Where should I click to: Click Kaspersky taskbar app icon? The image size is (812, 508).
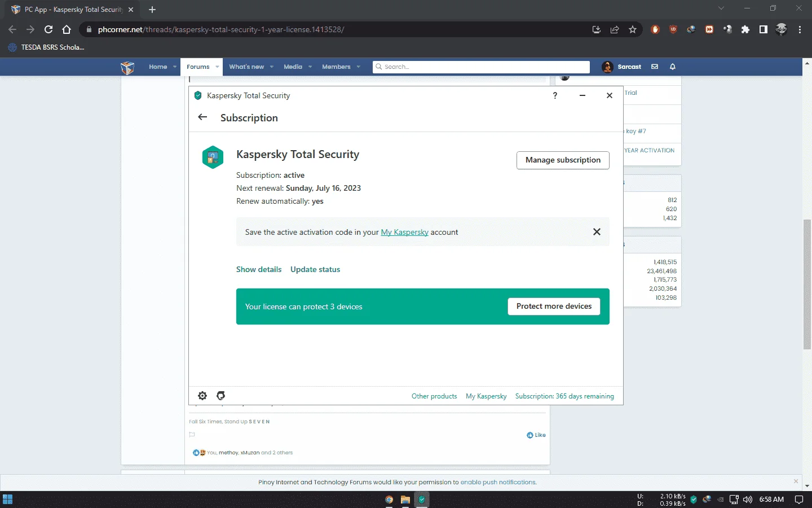point(422,500)
